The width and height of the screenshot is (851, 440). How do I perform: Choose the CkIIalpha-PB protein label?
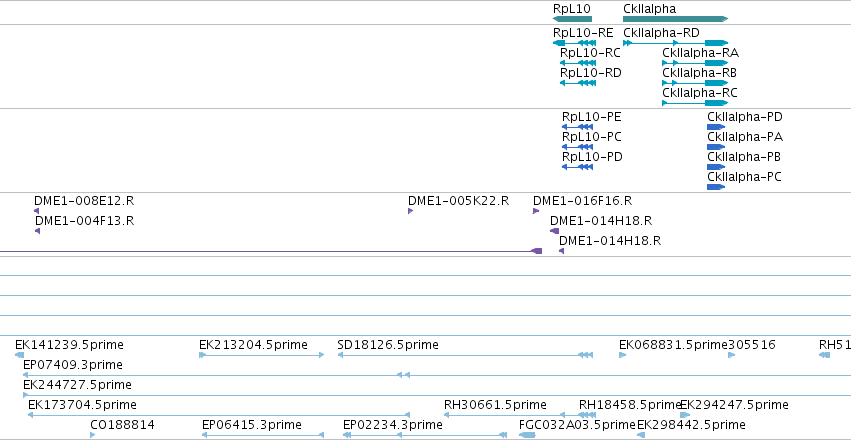click(744, 157)
